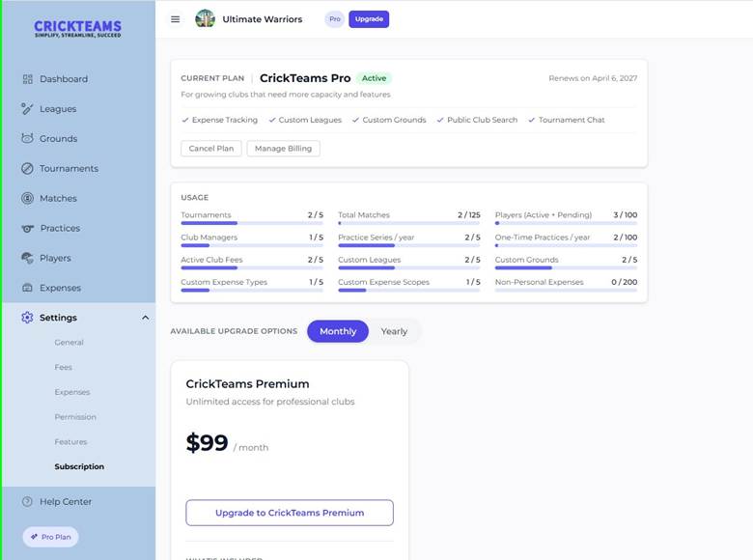Click 'Public Club Search' feature text
Viewport: 753px width, 560px height.
coord(482,120)
